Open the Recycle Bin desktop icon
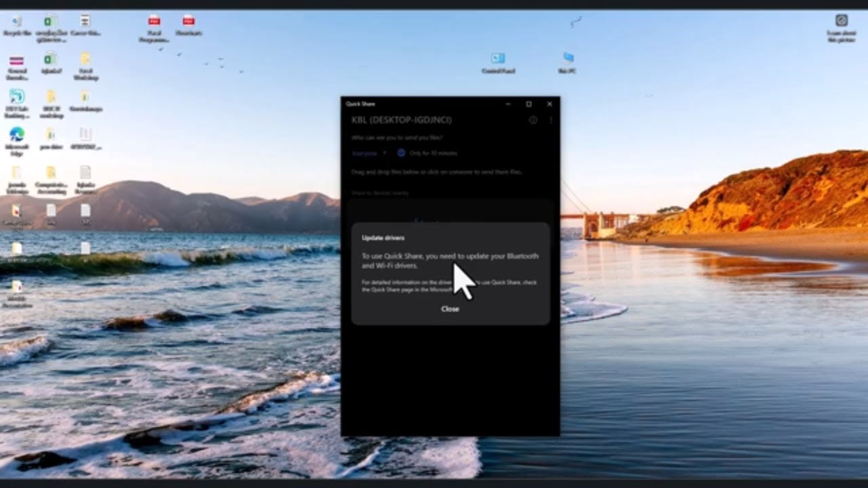 (x=17, y=25)
